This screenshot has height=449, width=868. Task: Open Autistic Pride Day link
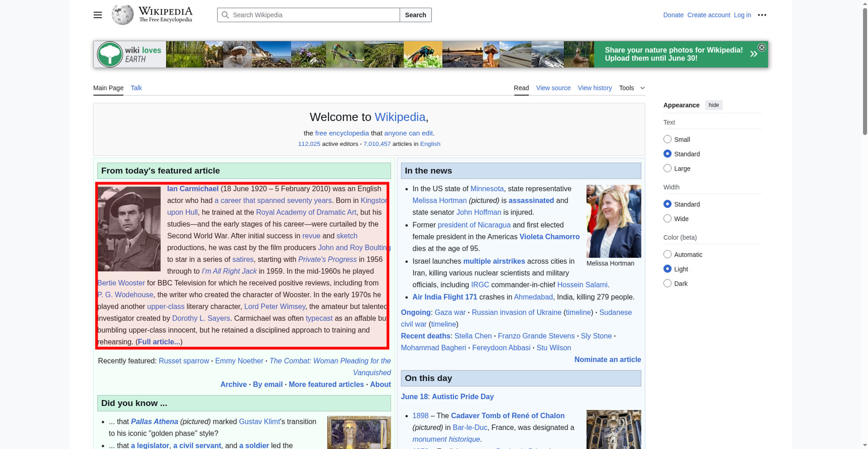[463, 396]
